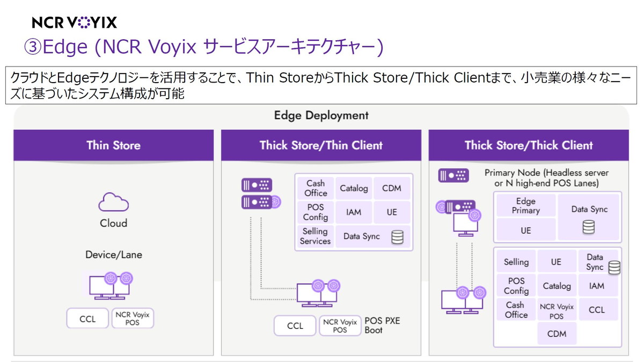Expand the Edge Primary group box

pyautogui.click(x=525, y=206)
